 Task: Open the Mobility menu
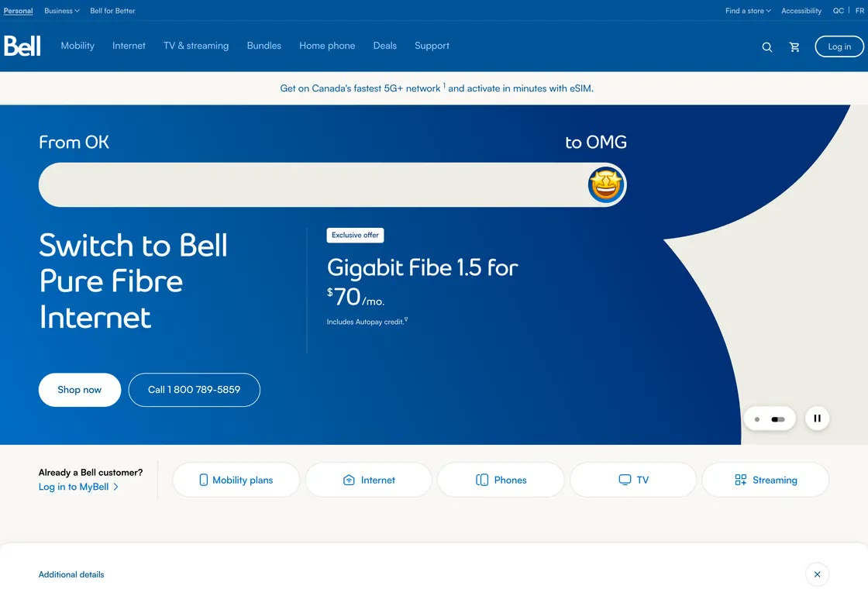click(77, 46)
